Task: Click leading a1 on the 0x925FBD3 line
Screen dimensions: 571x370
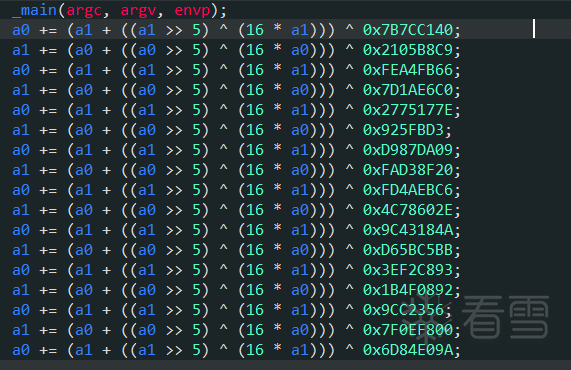Action: [x=21, y=130]
